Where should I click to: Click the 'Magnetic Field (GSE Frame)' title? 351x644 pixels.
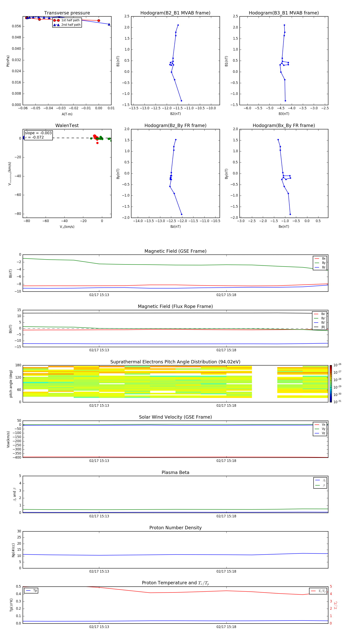pyautogui.click(x=175, y=251)
